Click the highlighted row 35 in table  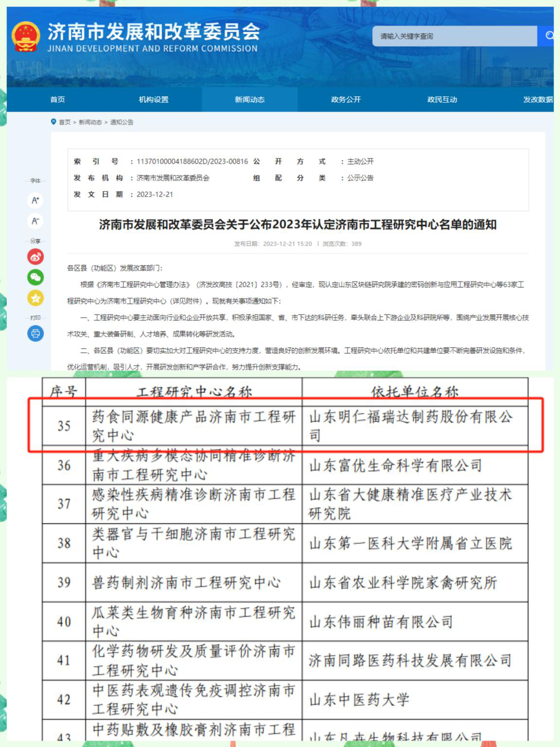(x=285, y=426)
